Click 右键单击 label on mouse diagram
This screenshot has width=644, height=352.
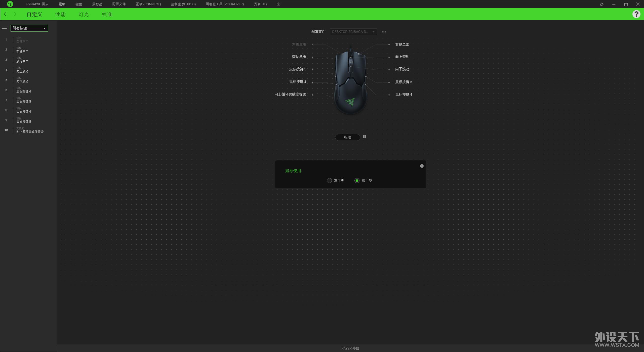[x=402, y=45]
